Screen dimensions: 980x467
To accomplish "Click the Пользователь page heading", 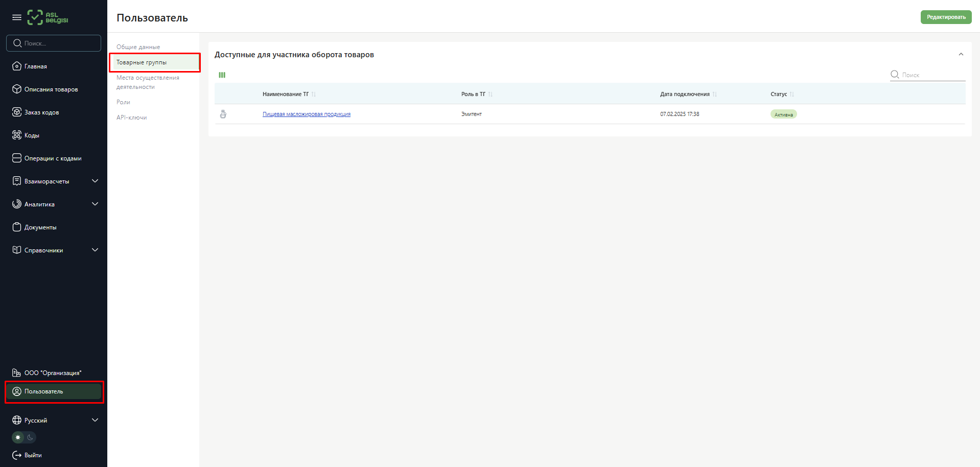I will tap(152, 18).
